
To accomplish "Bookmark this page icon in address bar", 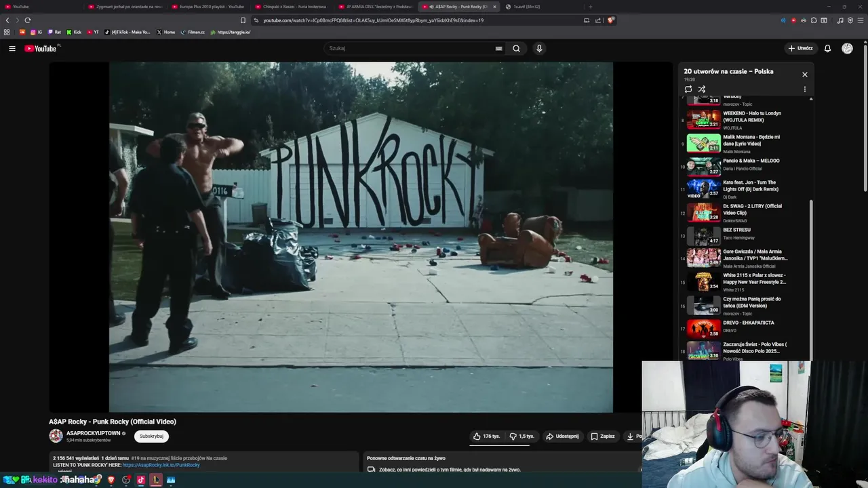I will pyautogui.click(x=243, y=20).
